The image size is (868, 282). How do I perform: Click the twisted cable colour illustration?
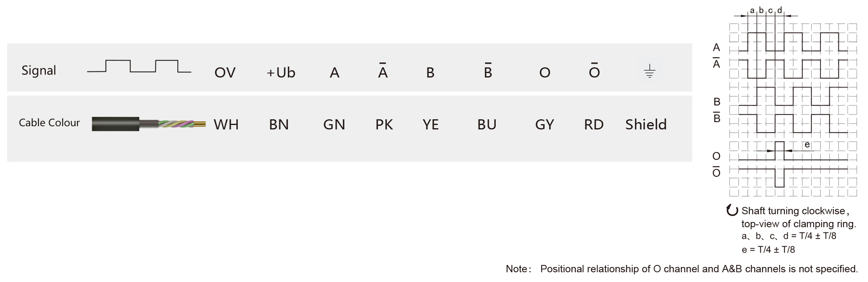coord(149,124)
